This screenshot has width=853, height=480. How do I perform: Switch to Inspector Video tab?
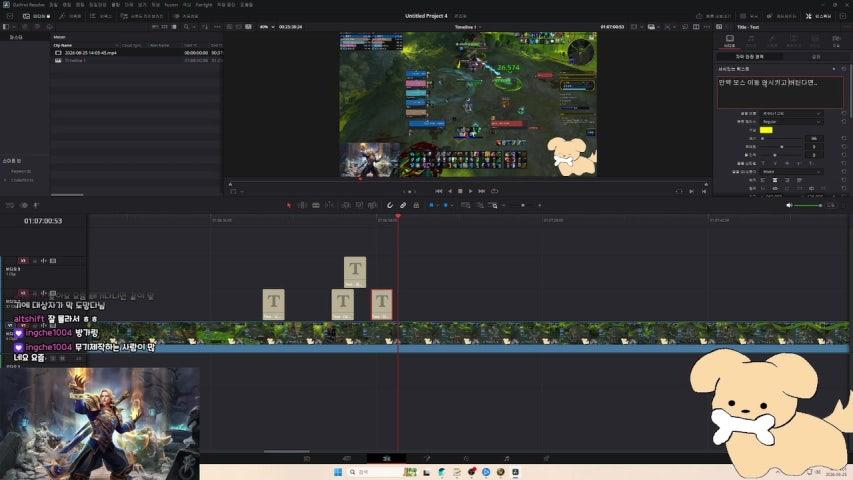point(730,40)
